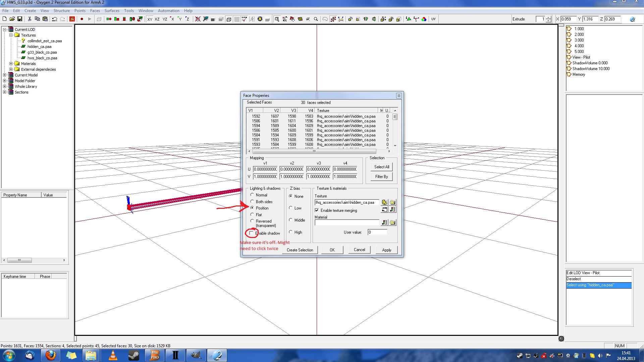This screenshot has height=362, width=644.
Task: Click the grid toggle toolbar icon
Action: (237, 19)
